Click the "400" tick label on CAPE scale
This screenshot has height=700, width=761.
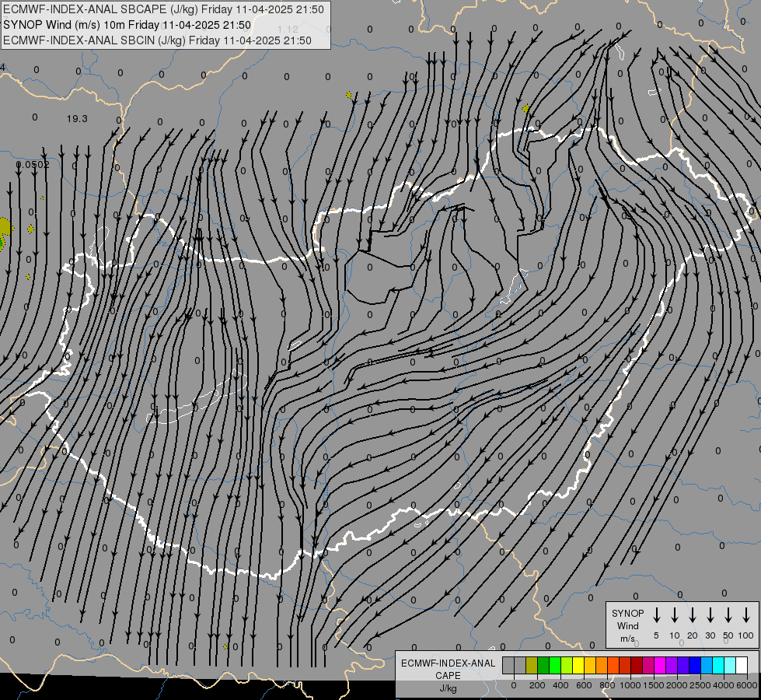560,685
